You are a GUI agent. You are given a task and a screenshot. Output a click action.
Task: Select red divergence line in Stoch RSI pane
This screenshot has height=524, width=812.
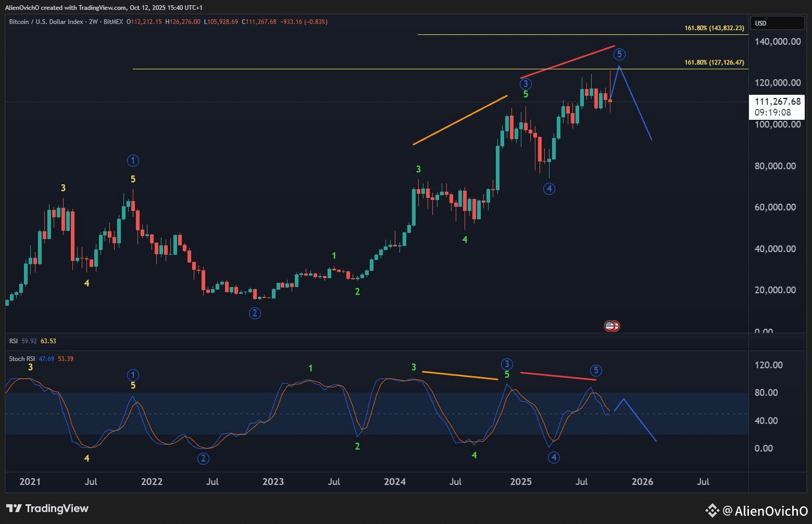click(558, 376)
